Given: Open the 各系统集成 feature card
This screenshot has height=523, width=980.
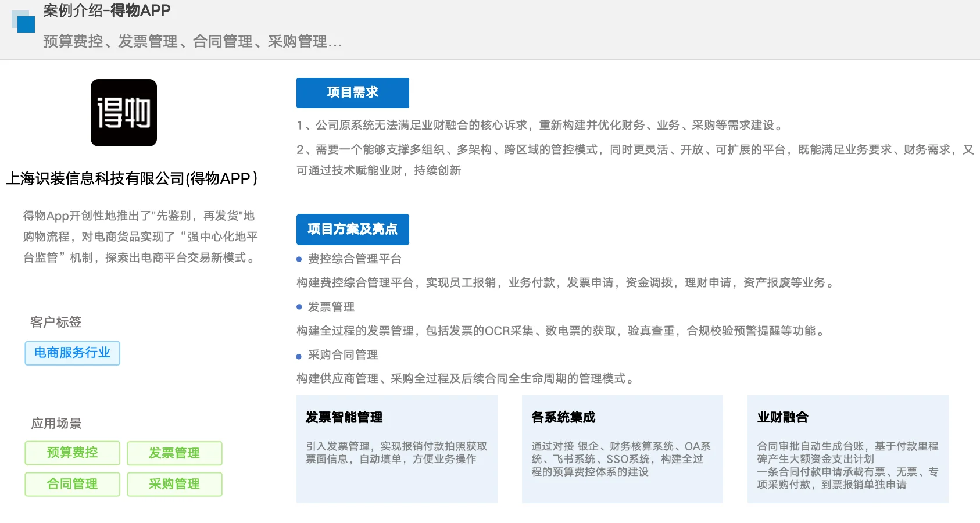Looking at the screenshot, I should (623, 449).
